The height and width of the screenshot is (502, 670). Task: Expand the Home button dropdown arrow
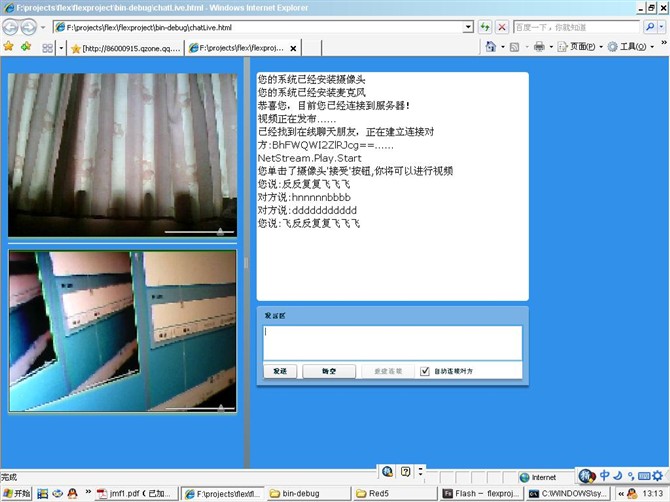click(503, 47)
